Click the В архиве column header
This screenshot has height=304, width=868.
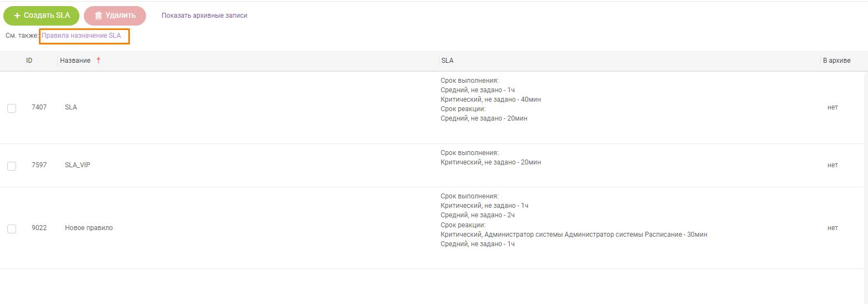click(836, 61)
